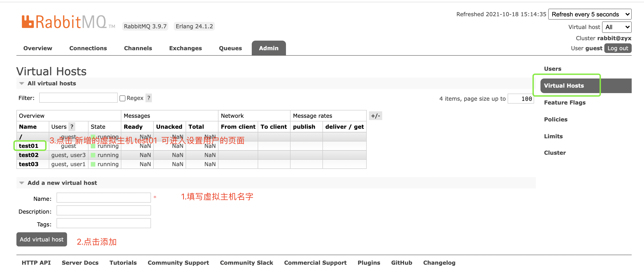Open the Virtual host All dropdown

pos(616,27)
